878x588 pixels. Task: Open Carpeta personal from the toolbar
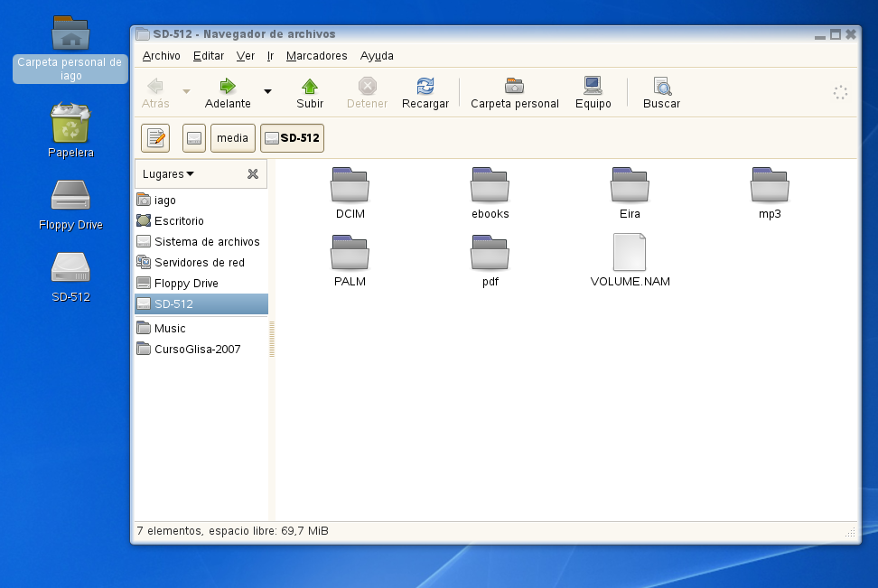point(514,87)
